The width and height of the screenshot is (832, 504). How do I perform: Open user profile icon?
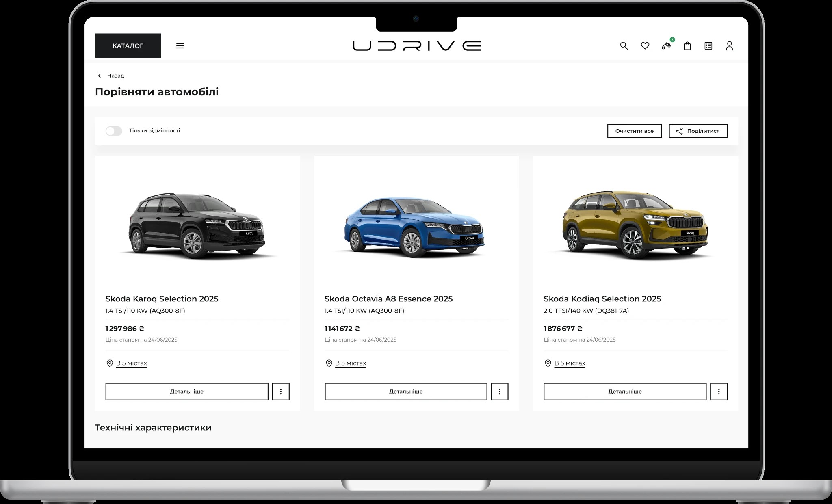pyautogui.click(x=729, y=46)
